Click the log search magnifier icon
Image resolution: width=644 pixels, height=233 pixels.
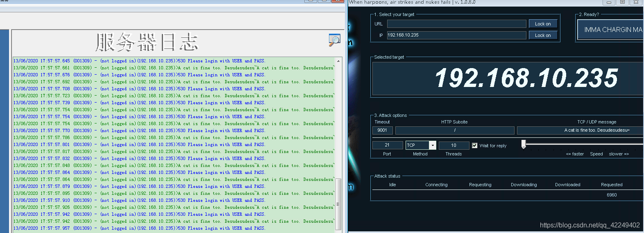[334, 40]
